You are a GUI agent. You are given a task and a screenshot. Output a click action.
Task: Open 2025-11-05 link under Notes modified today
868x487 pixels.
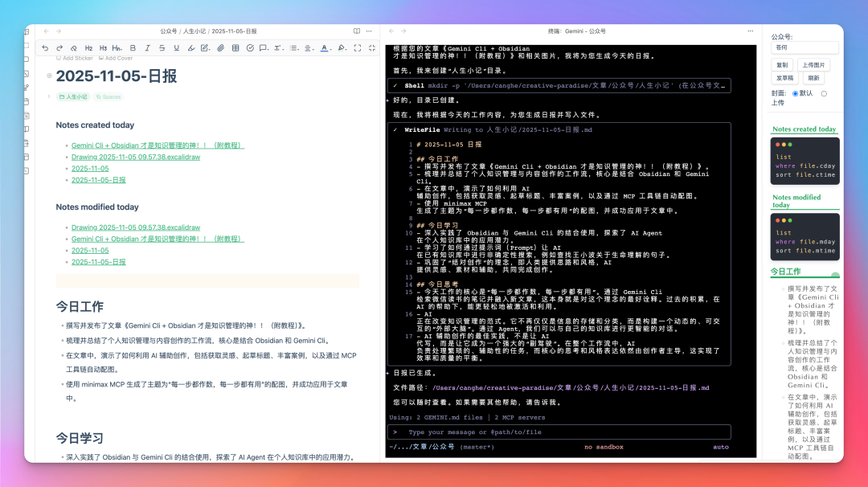click(90, 251)
